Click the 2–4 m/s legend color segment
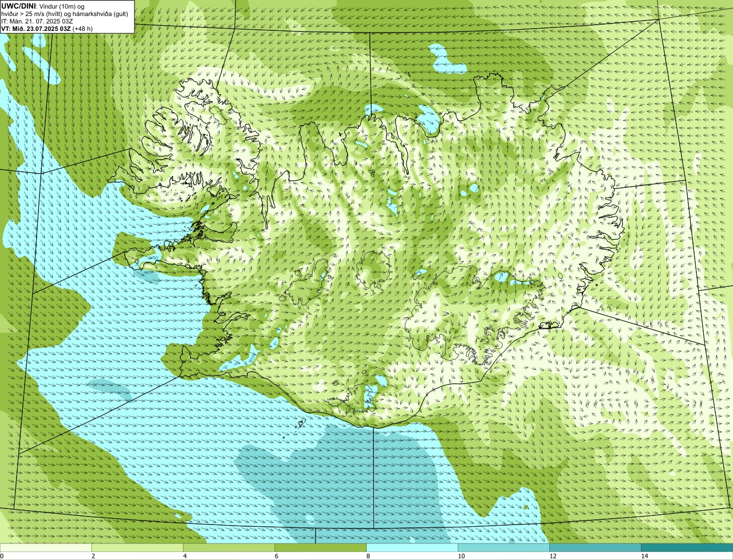This screenshot has width=733, height=560. [137, 547]
